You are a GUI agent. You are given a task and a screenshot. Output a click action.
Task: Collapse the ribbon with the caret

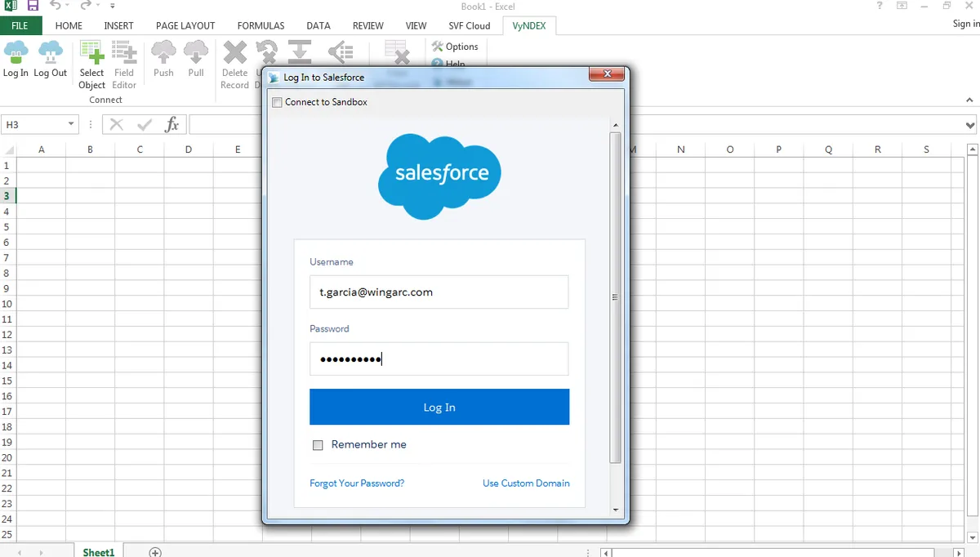coord(970,100)
